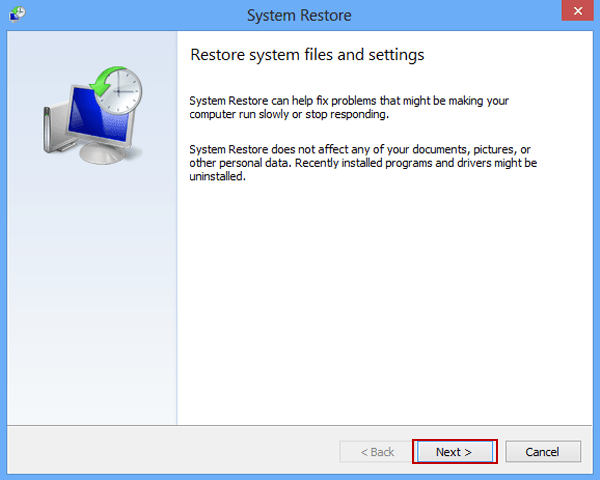The width and height of the screenshot is (600, 480).
Task: Click the 'System Restore' window title text
Action: click(299, 16)
